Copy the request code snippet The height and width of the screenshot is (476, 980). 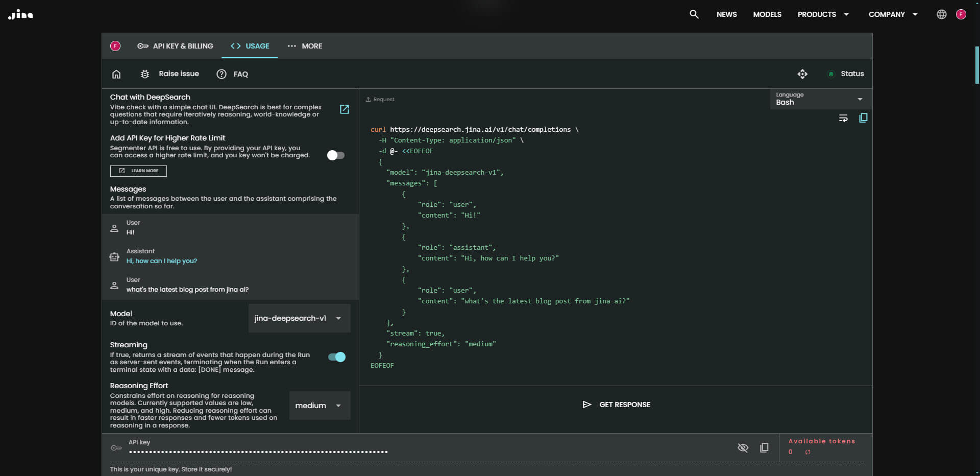pyautogui.click(x=863, y=118)
